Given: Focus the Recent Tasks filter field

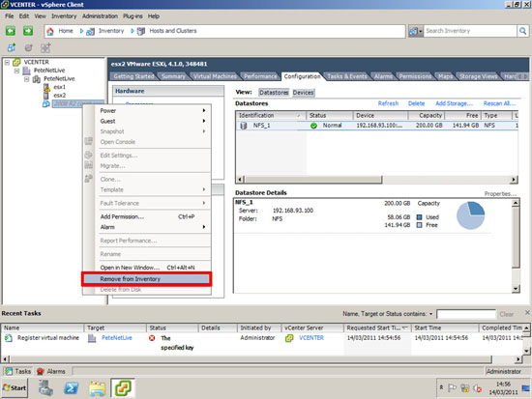Looking at the screenshot, I should click(466, 314).
